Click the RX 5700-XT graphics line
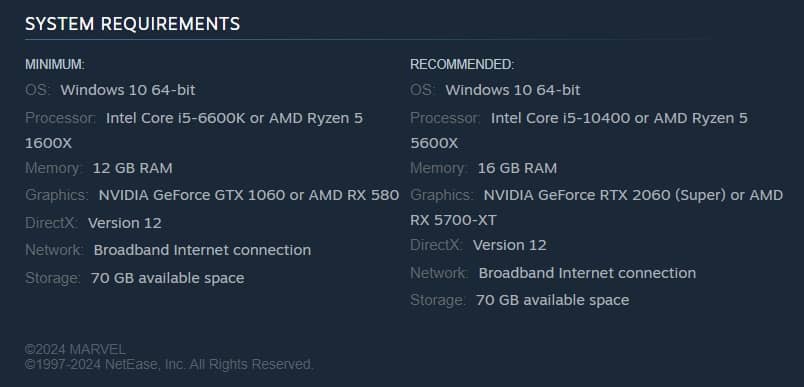804x387 pixels. tap(453, 220)
